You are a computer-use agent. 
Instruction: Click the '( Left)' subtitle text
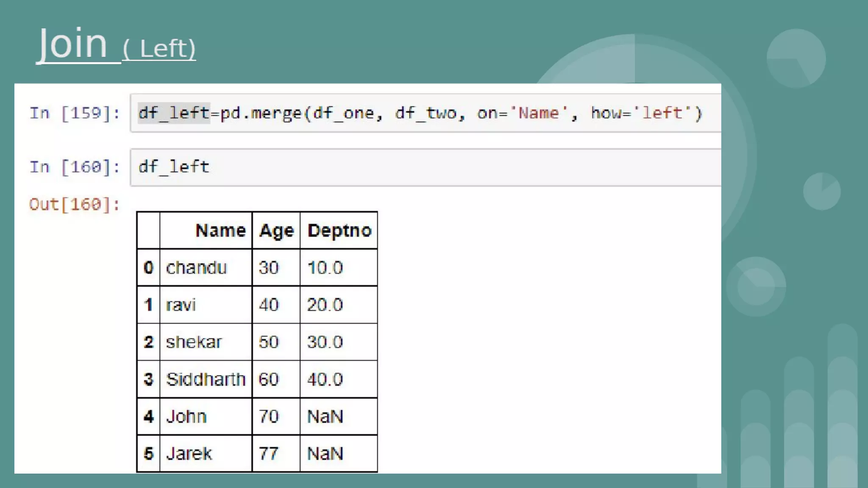click(x=159, y=49)
